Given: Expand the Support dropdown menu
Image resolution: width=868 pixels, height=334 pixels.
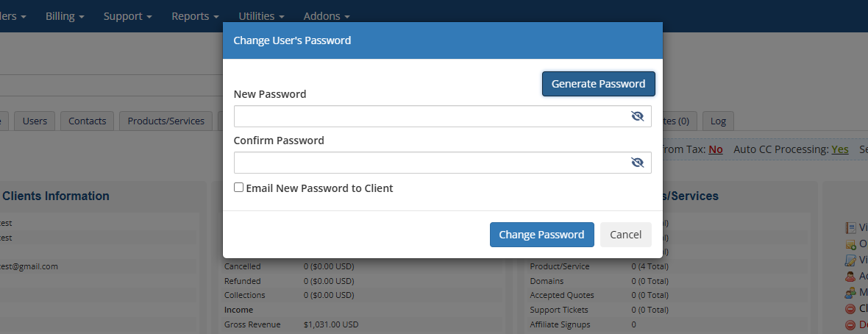Looking at the screenshot, I should pos(127,15).
